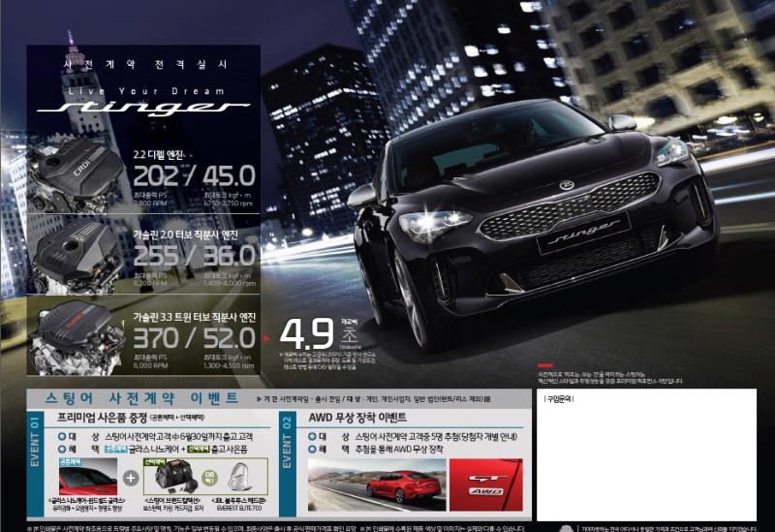775x532 pixels.
Task: Click the 공통혜택 badge on the thumbnail
Action: (x=70, y=462)
